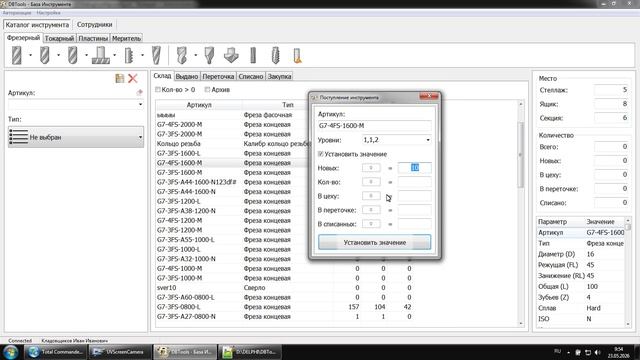Switch to Закупка tab
The image size is (640, 360).
point(279,76)
